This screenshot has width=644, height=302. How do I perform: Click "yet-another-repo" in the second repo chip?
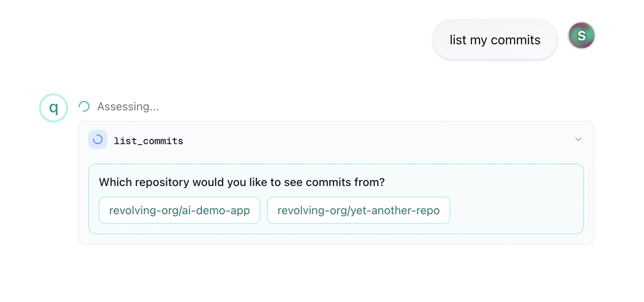[x=395, y=210]
